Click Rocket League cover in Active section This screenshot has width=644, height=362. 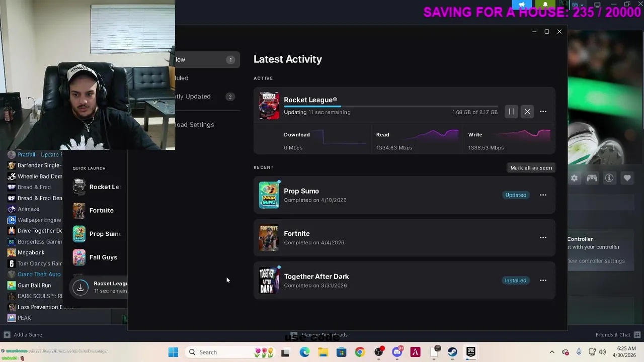click(269, 106)
